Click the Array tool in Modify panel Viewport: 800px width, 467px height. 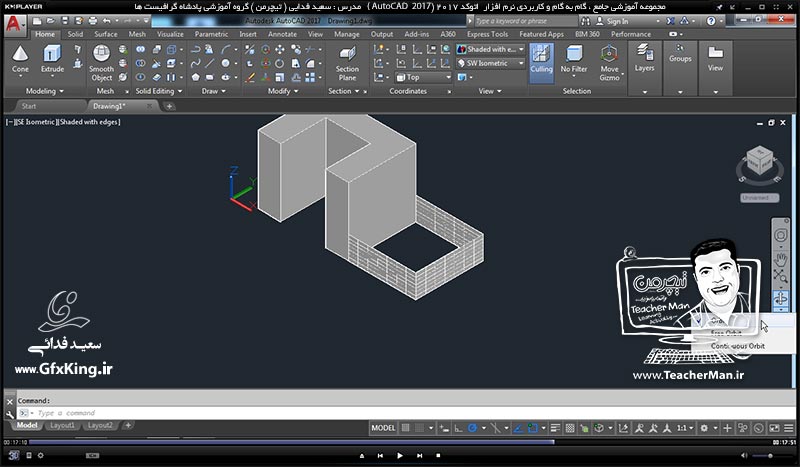[310, 77]
